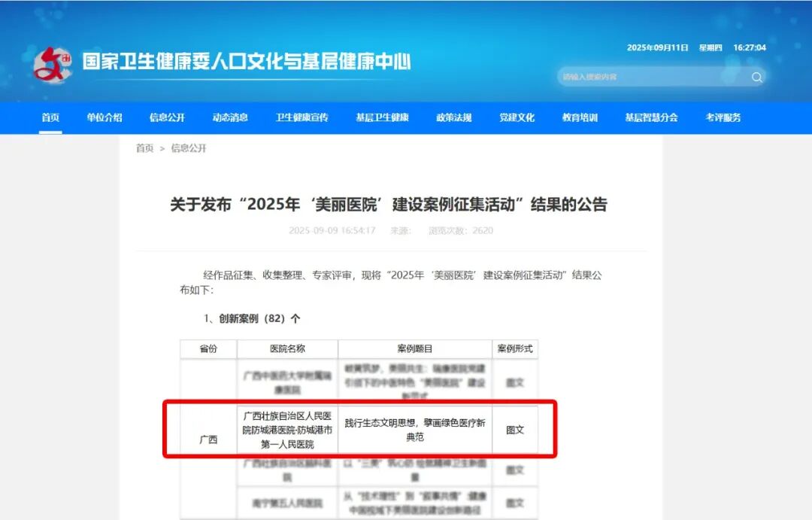Open the 首页 navigation tab
The height and width of the screenshot is (520, 812).
[50, 117]
